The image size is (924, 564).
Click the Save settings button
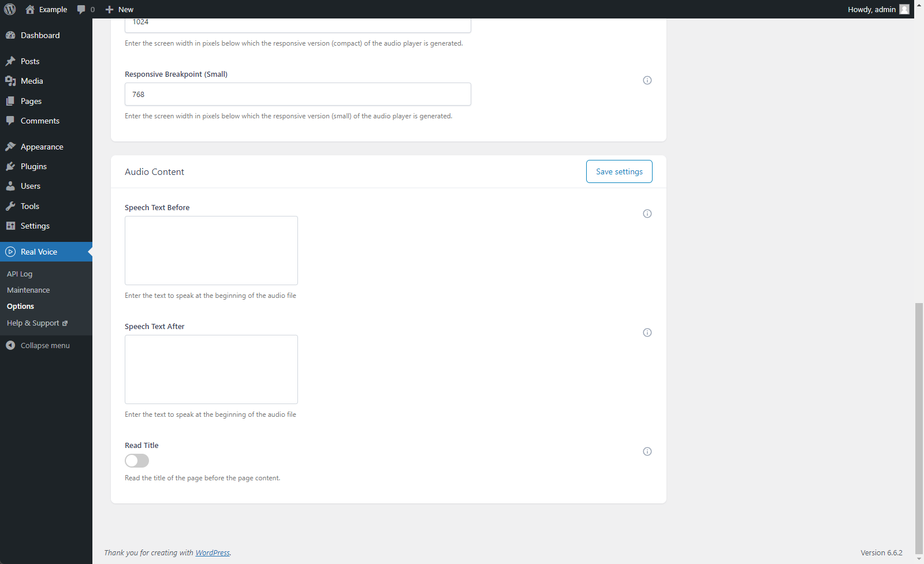point(619,171)
